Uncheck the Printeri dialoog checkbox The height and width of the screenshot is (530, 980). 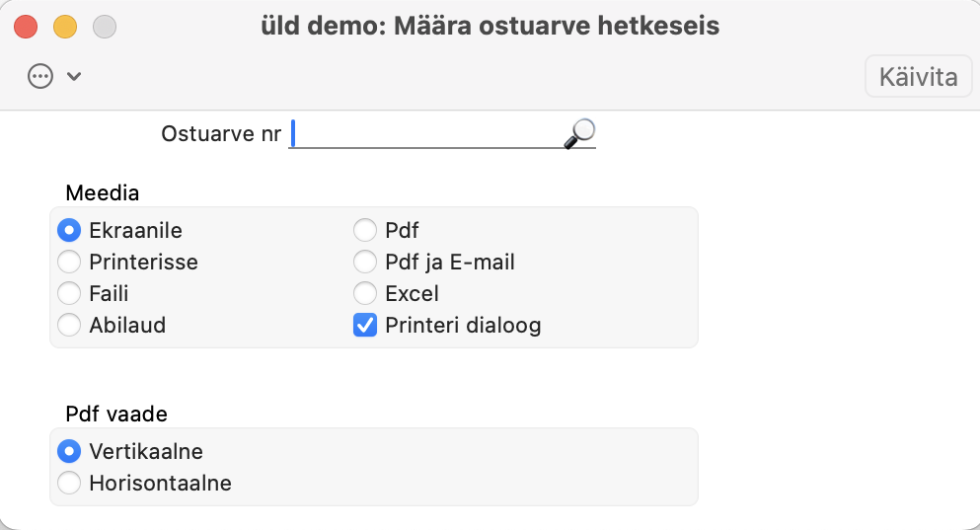(365, 325)
